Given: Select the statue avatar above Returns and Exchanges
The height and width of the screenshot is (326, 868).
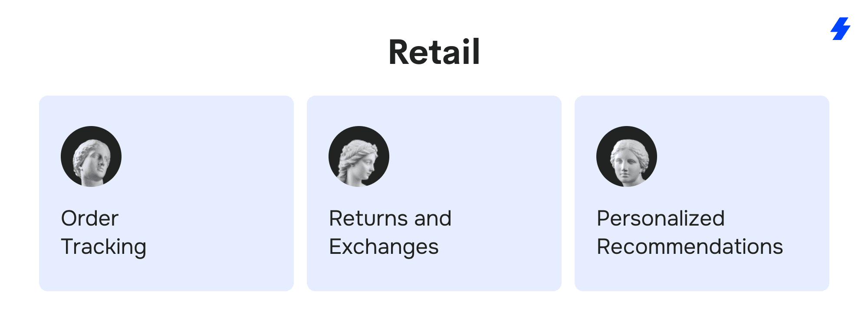Looking at the screenshot, I should pos(359,156).
